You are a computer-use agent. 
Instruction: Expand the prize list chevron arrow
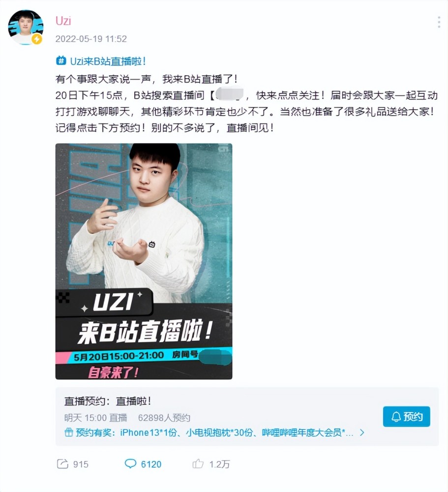click(x=362, y=432)
